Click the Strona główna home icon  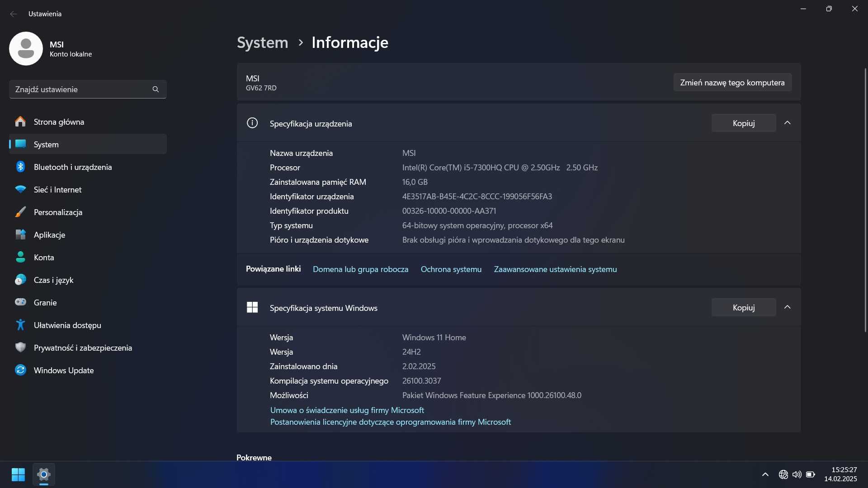tap(20, 122)
